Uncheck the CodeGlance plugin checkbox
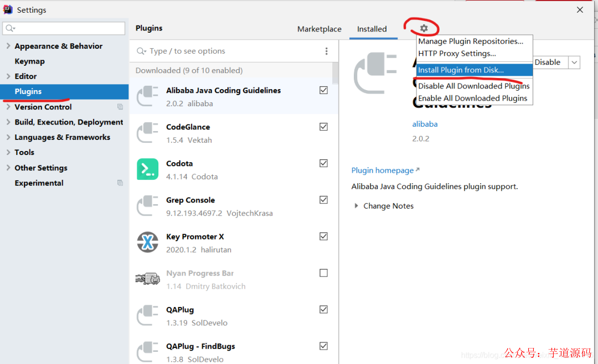Image resolution: width=598 pixels, height=364 pixels. tap(323, 127)
